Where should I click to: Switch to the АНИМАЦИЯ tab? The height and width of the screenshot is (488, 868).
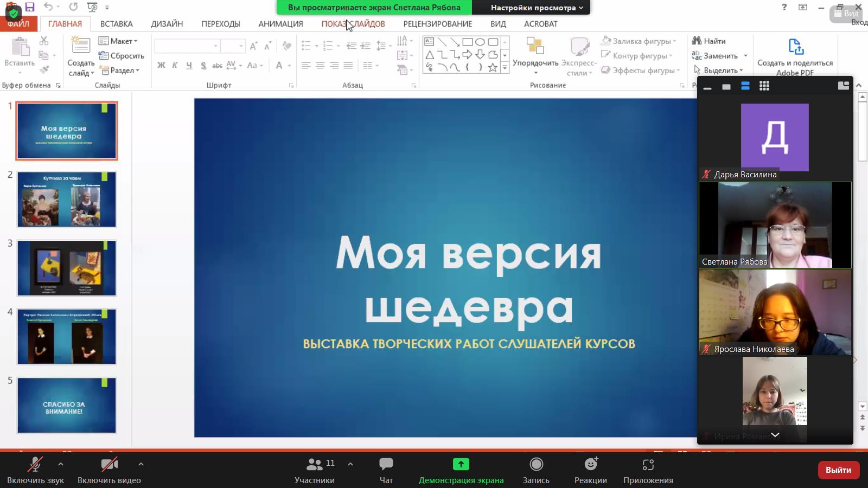[x=280, y=24]
